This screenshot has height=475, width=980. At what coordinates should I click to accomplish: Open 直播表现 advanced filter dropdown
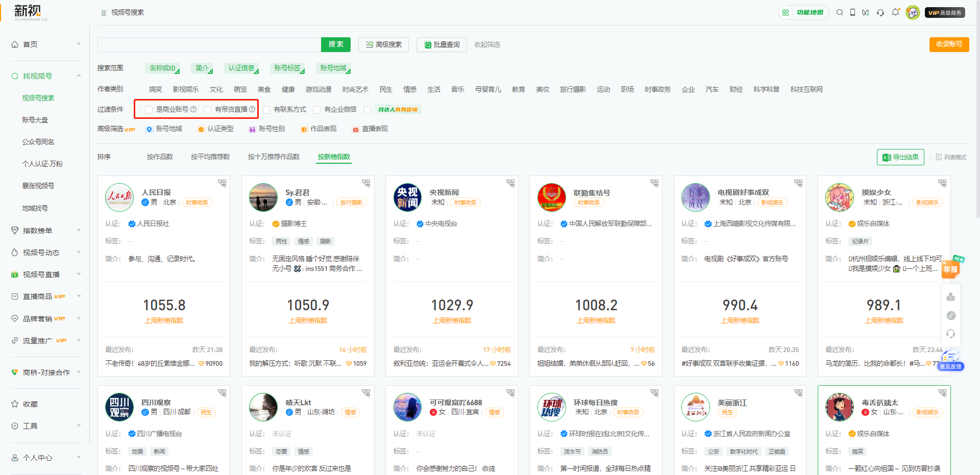click(x=370, y=129)
